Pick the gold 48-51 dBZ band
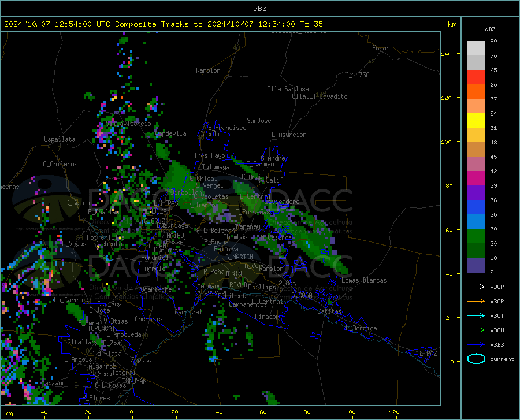520x420 pixels. tap(476, 135)
